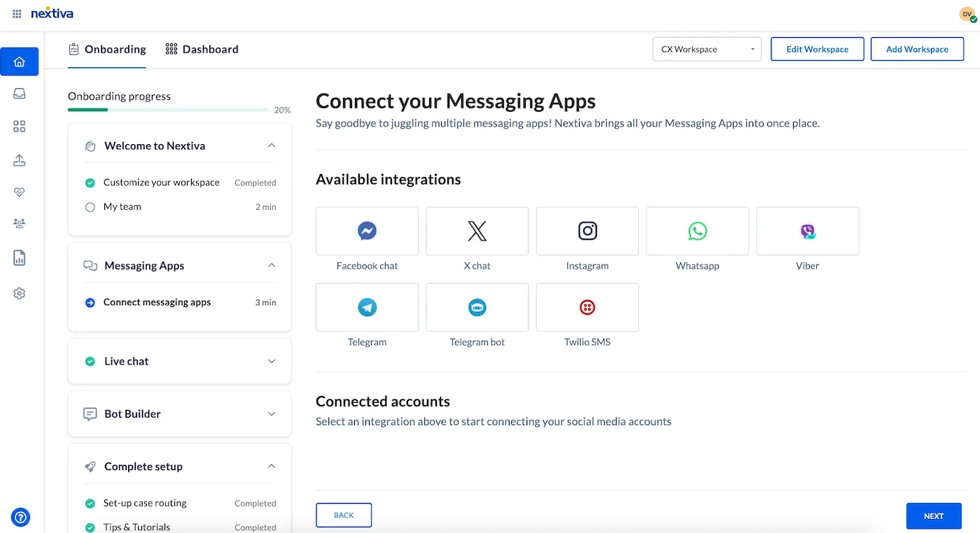Viewport: 980px width, 533px height.
Task: Click the Connected accounts heading
Action: [x=383, y=401]
